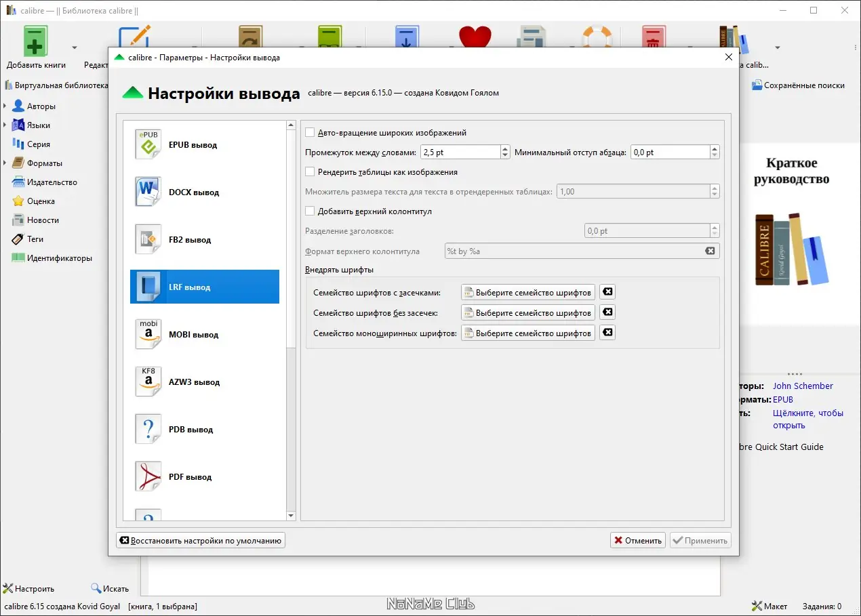
Task: Expand the Авторы tree node
Action: click(x=5, y=106)
